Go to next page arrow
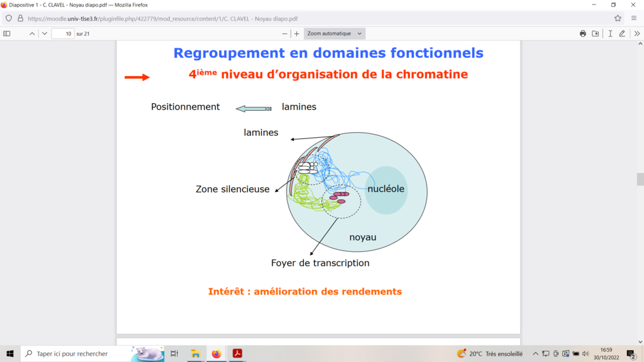The width and height of the screenshot is (644, 362). [44, 33]
